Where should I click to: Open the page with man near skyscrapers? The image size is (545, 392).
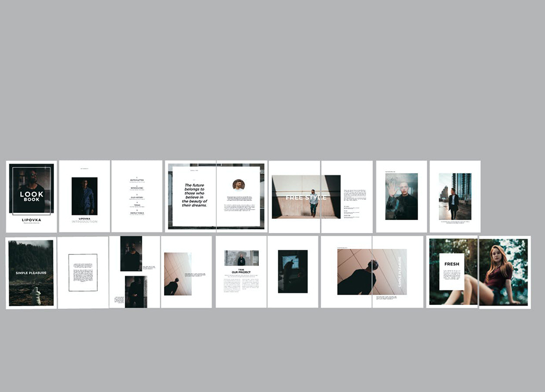[455, 196]
